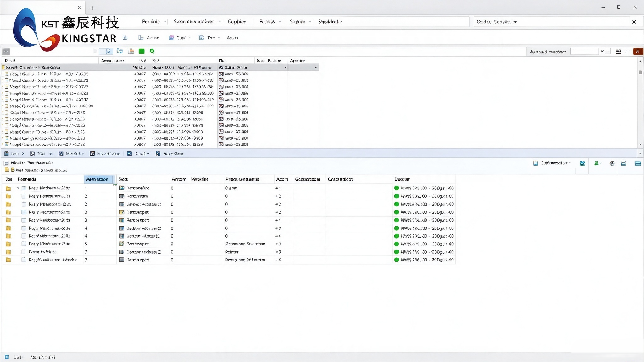The width and height of the screenshot is (644, 362).
Task: Click the blue checkmark icon beside Cotduresscton
Action: (x=583, y=163)
